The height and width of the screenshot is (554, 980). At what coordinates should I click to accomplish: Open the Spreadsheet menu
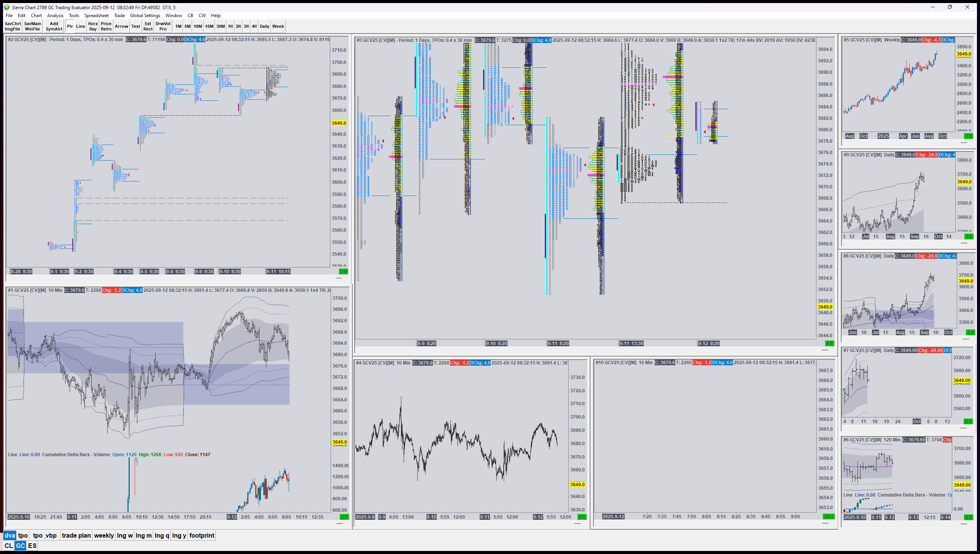(96, 16)
